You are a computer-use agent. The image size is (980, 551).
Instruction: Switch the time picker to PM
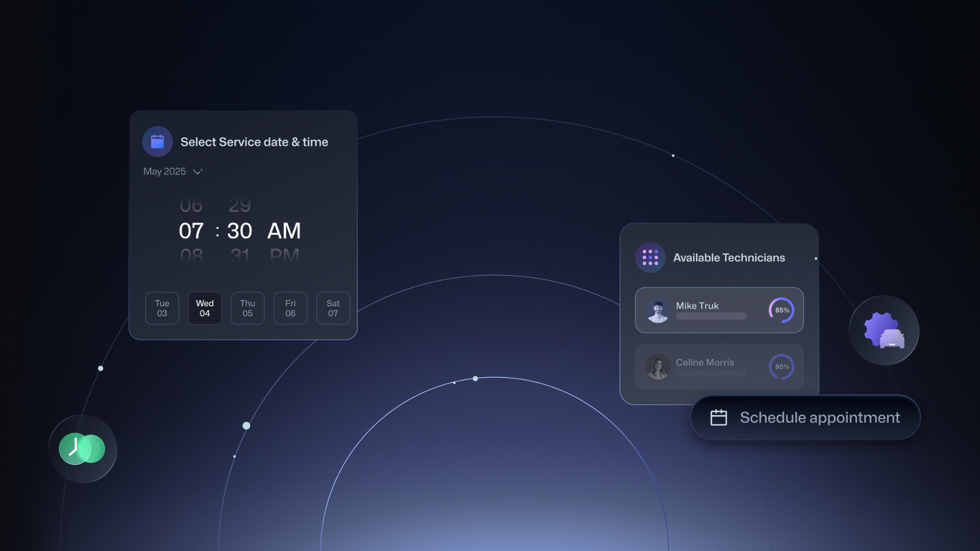(x=284, y=255)
